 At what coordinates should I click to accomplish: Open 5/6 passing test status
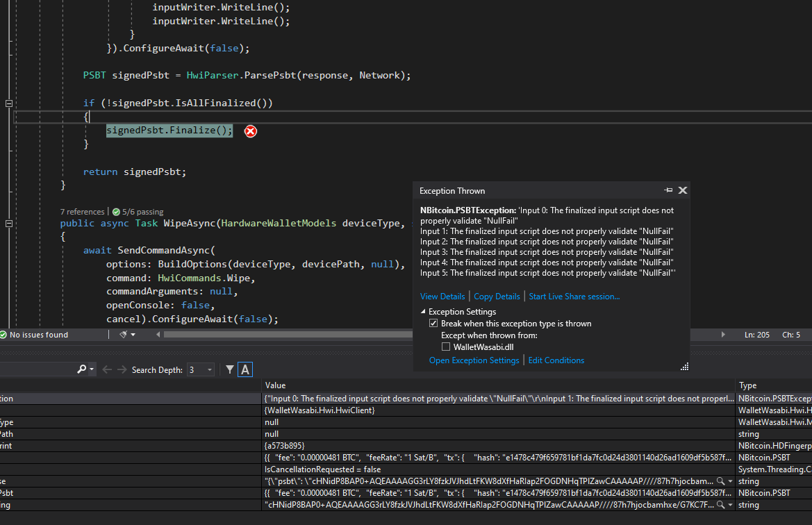pos(138,211)
